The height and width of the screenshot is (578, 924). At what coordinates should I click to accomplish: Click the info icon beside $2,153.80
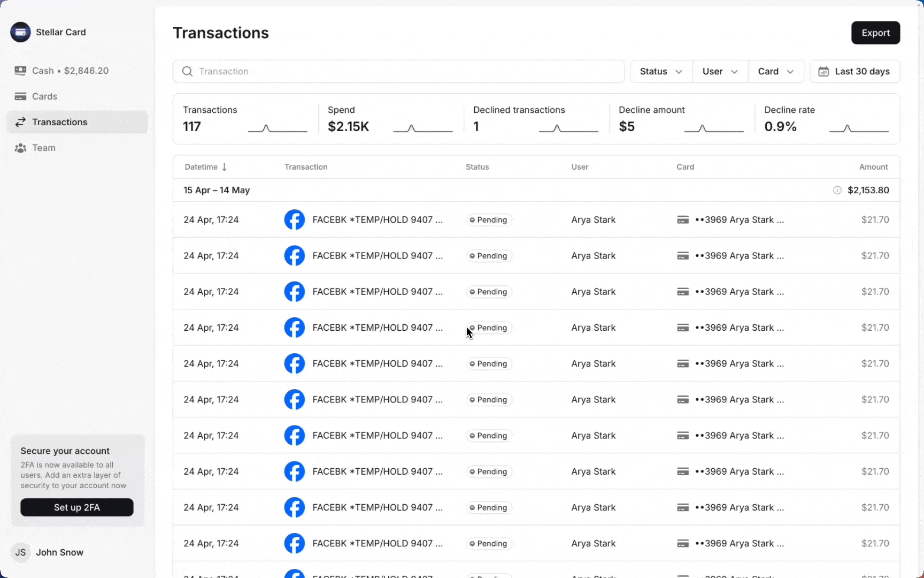[837, 190]
